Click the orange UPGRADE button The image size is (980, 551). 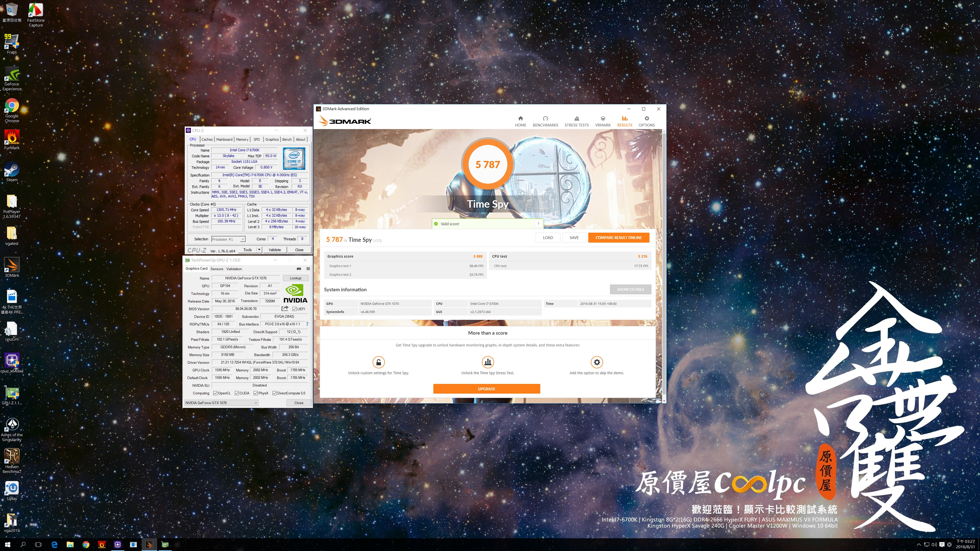click(x=487, y=389)
